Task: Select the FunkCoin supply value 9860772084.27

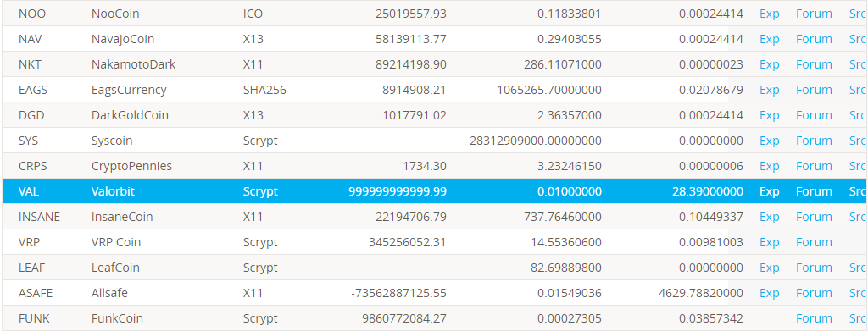Action: (x=404, y=319)
